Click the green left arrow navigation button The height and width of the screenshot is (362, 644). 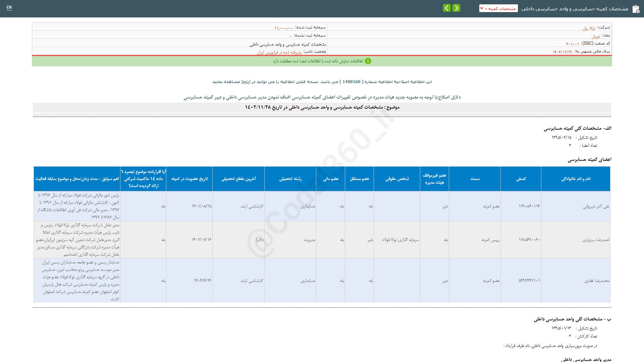447,8
